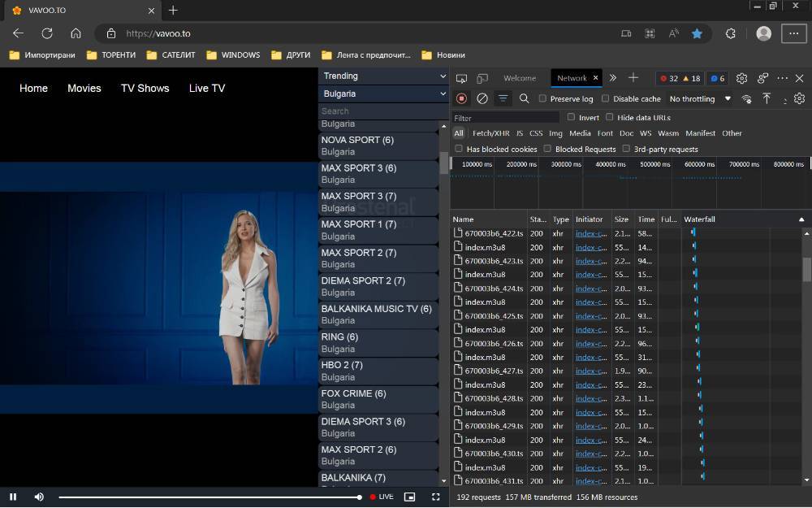812x508 pixels.
Task: Click the video seek progress bar
Action: pyautogui.click(x=209, y=497)
